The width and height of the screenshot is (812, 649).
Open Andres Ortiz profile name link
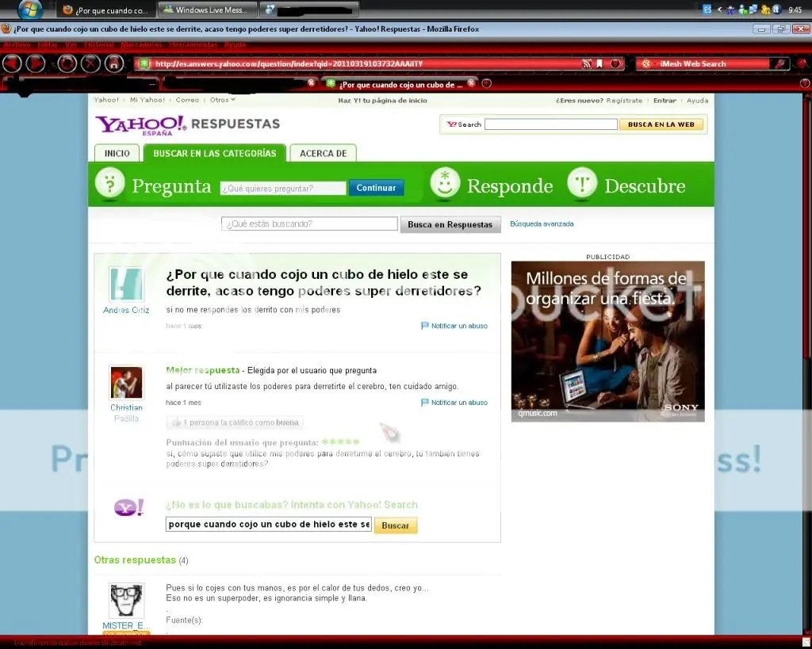126,310
